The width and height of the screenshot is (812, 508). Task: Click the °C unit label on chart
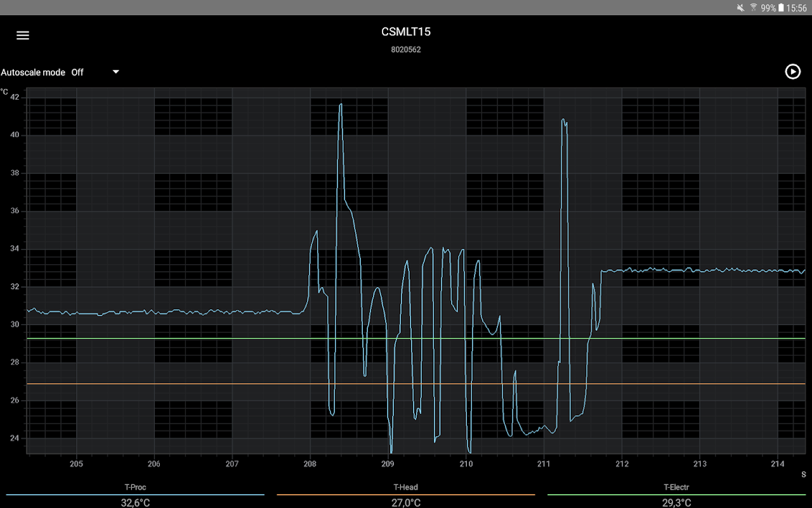point(4,92)
